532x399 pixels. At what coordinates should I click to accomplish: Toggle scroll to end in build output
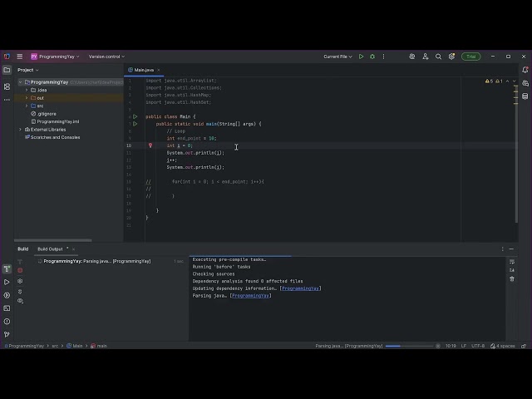(512, 270)
